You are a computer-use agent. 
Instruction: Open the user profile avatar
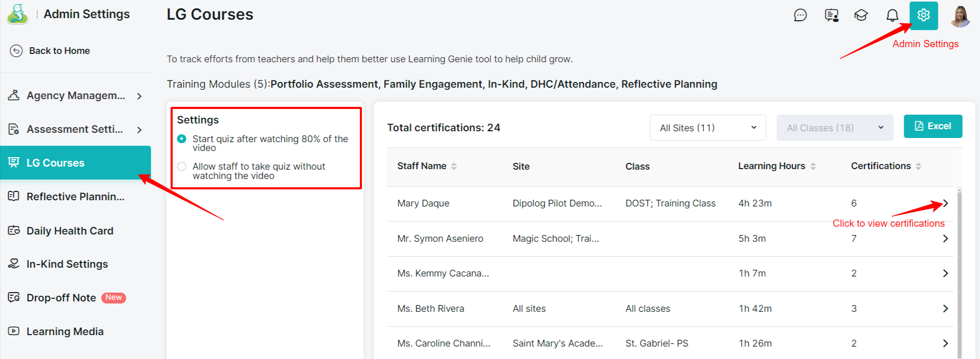[x=960, y=16]
